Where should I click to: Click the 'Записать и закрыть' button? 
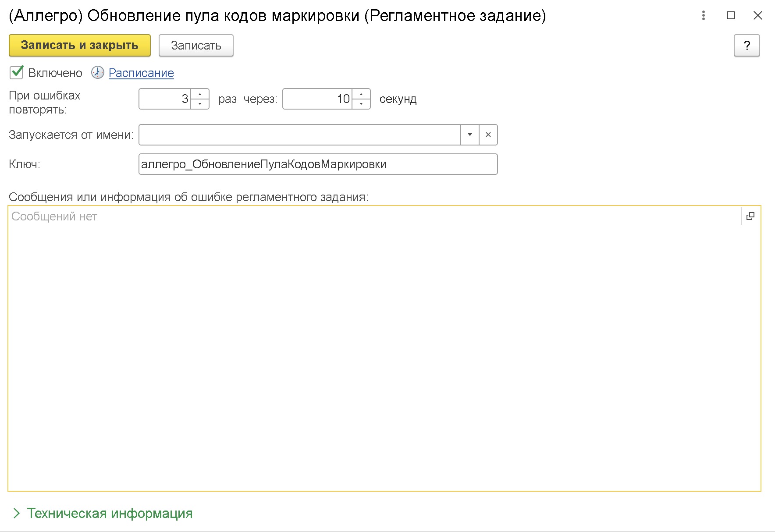(79, 45)
